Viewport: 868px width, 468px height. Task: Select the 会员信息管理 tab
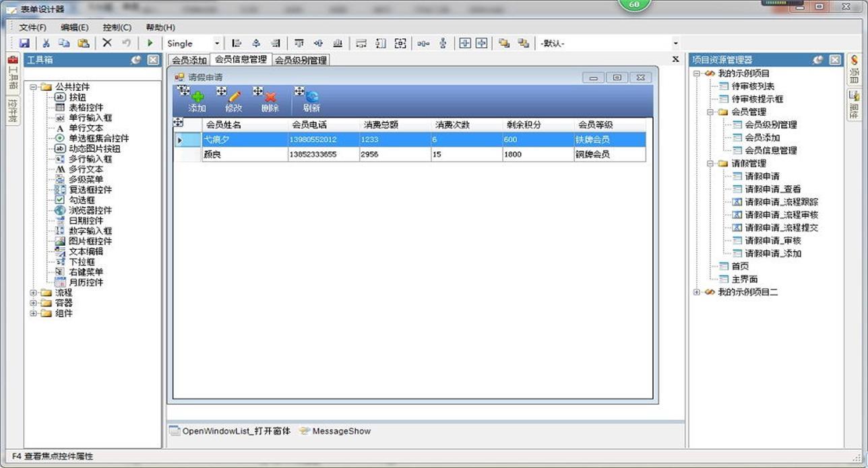(x=241, y=59)
